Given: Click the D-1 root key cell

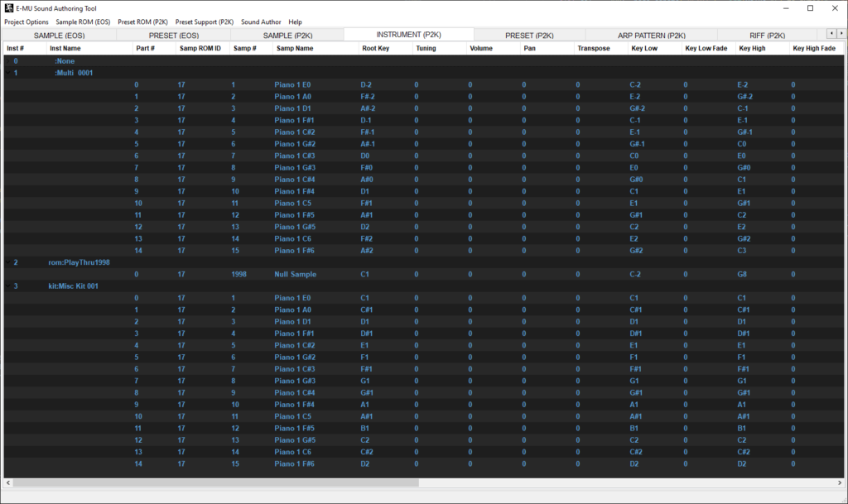Looking at the screenshot, I should click(366, 121).
